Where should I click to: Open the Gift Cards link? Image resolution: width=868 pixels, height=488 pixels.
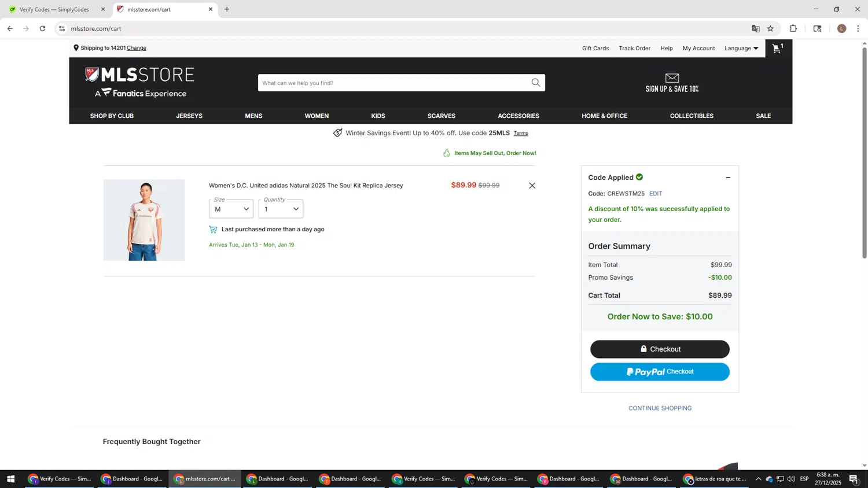pyautogui.click(x=595, y=49)
